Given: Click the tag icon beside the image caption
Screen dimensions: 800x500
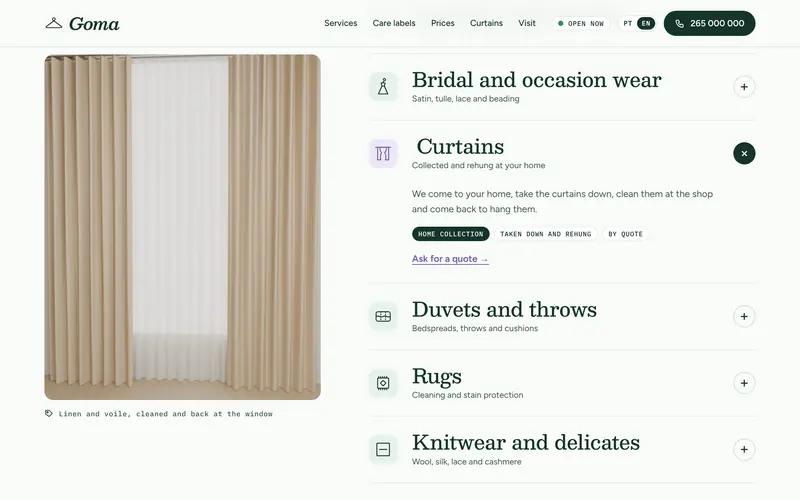Looking at the screenshot, I should 48,413.
